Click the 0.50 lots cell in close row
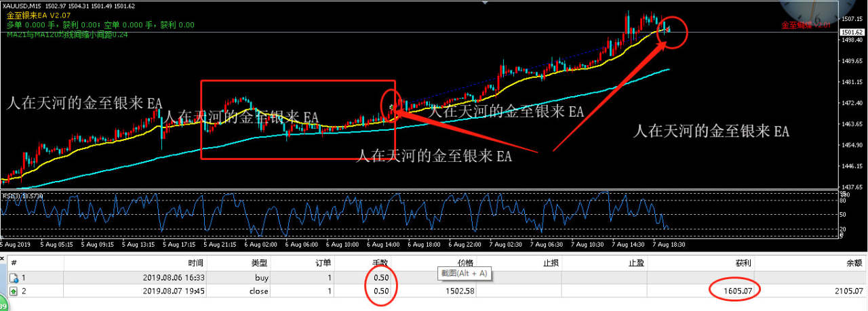The height and width of the screenshot is (311, 868). tap(381, 291)
